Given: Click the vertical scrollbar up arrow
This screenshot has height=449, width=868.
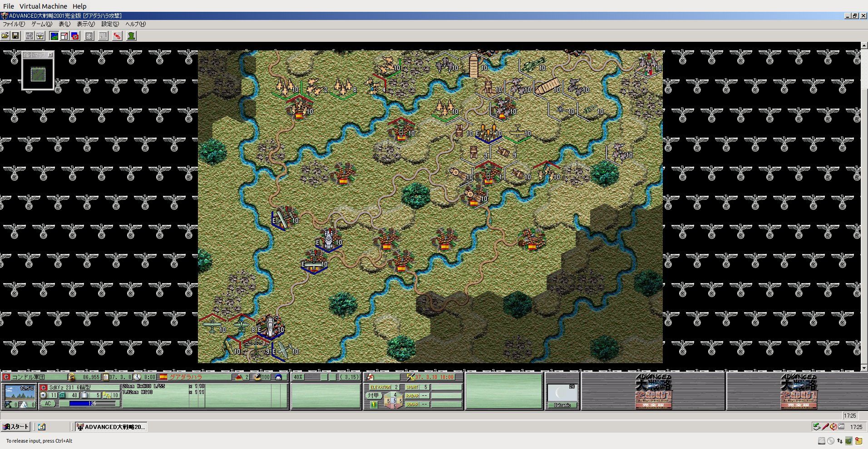Looking at the screenshot, I should pyautogui.click(x=864, y=45).
